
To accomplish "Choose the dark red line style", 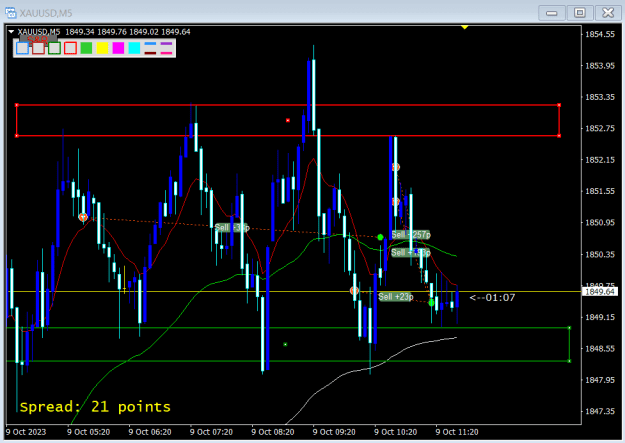I will pyautogui.click(x=150, y=53).
